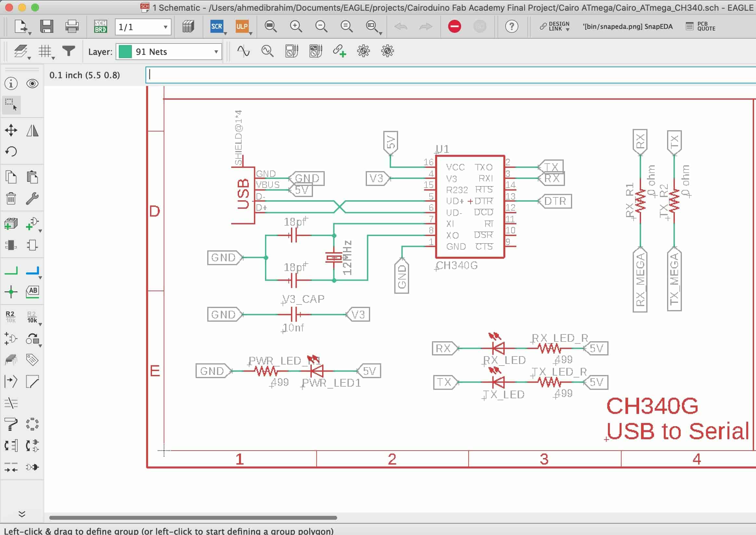Image resolution: width=756 pixels, height=535 pixels.
Task: Select the Group selection tool
Action: pos(11,105)
